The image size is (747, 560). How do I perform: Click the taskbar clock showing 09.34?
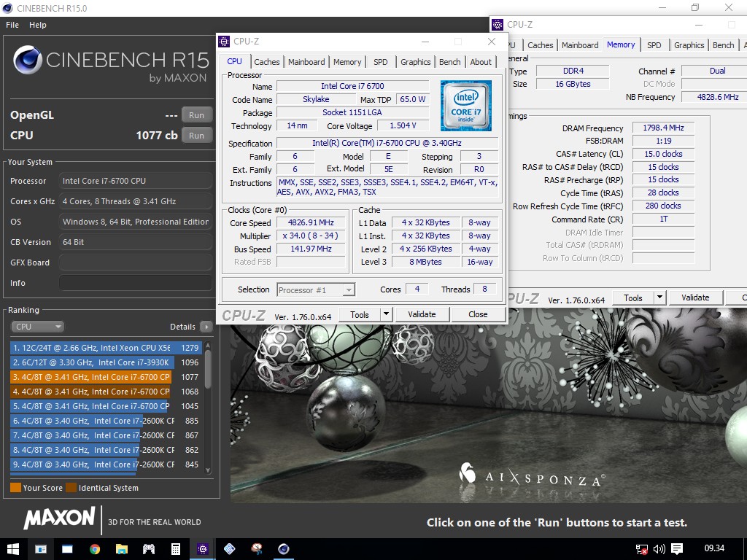click(714, 548)
